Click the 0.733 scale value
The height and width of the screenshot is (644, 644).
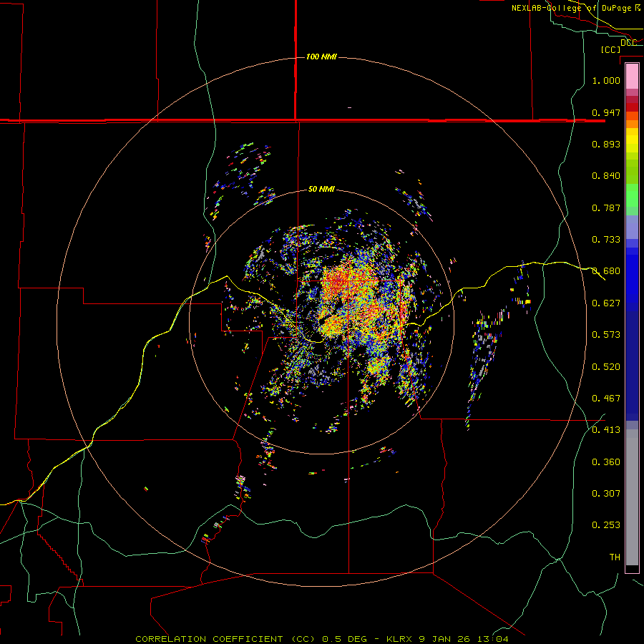click(606, 240)
